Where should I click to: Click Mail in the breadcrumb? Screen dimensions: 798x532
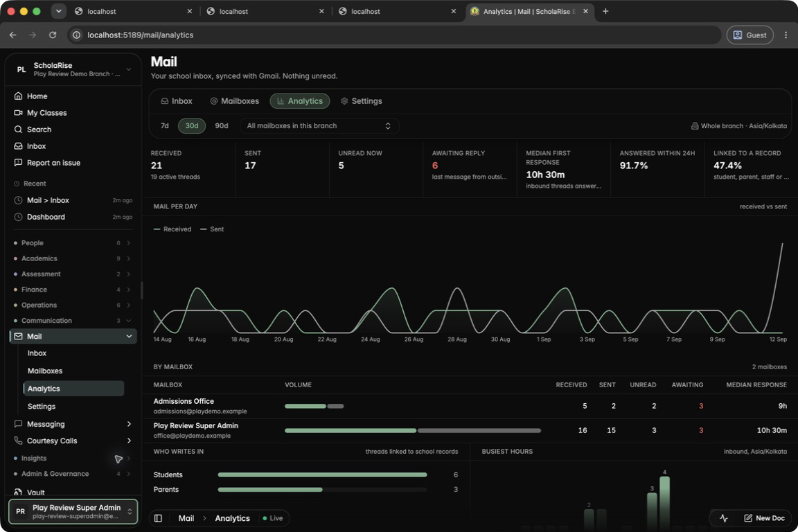click(186, 518)
